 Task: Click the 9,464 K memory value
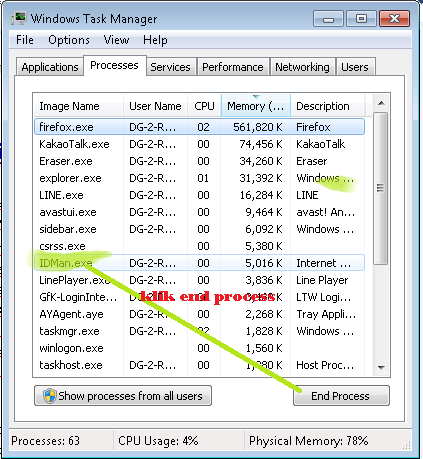click(264, 212)
